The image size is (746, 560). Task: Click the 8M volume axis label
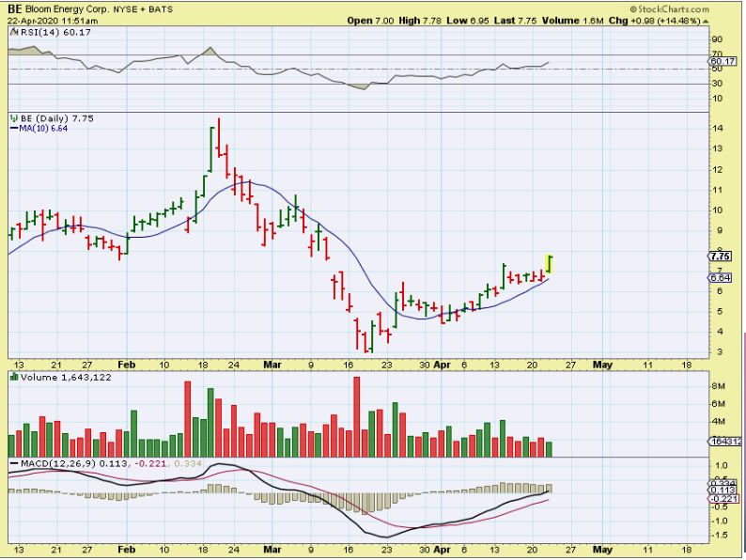pos(718,386)
